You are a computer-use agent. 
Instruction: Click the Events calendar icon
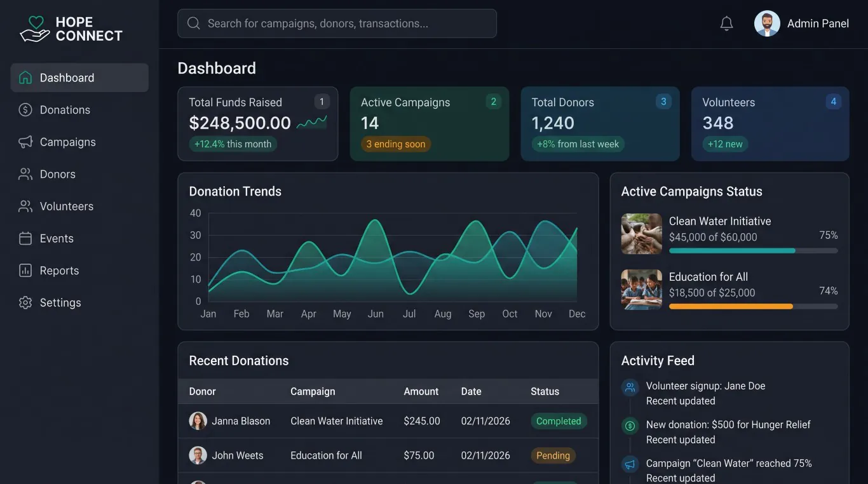coord(25,238)
